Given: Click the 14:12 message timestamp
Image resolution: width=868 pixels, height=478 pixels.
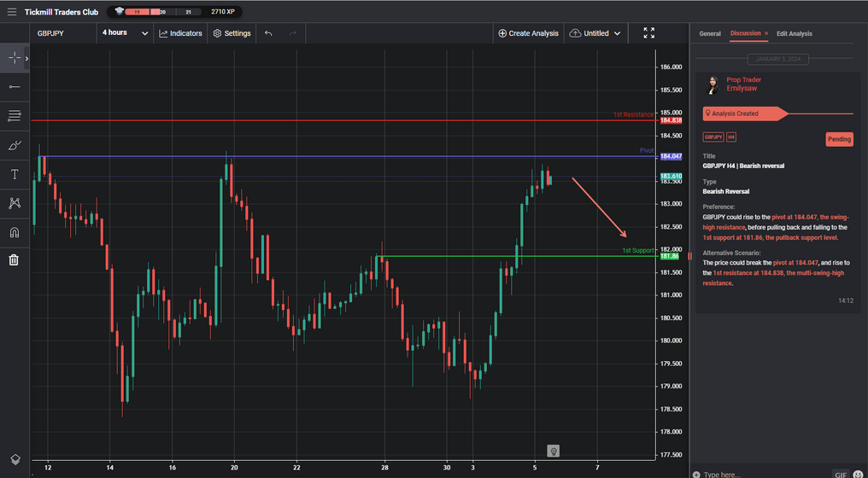Looking at the screenshot, I should [x=845, y=301].
